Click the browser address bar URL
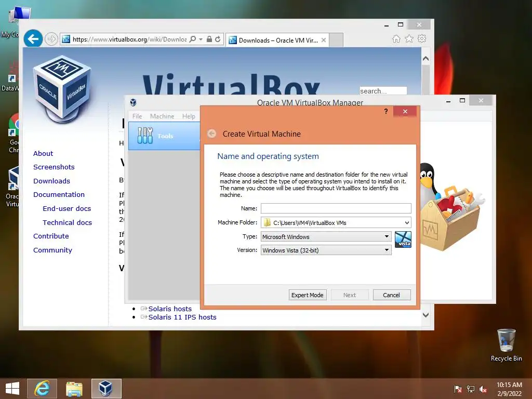This screenshot has height=399, width=532. click(x=129, y=39)
